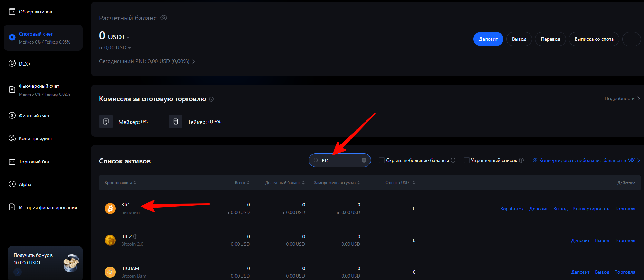Open История финансирования page
The width and height of the screenshot is (644, 280).
pyautogui.click(x=48, y=207)
